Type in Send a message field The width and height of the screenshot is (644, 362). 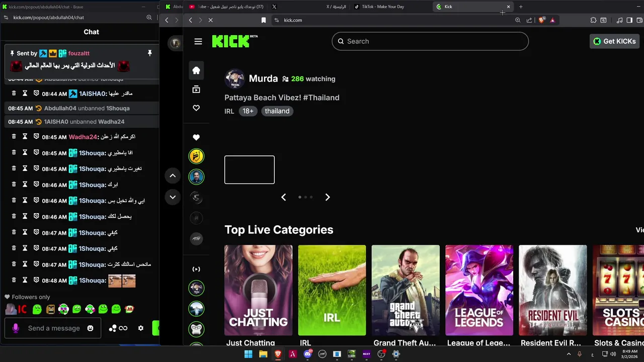tap(54, 328)
